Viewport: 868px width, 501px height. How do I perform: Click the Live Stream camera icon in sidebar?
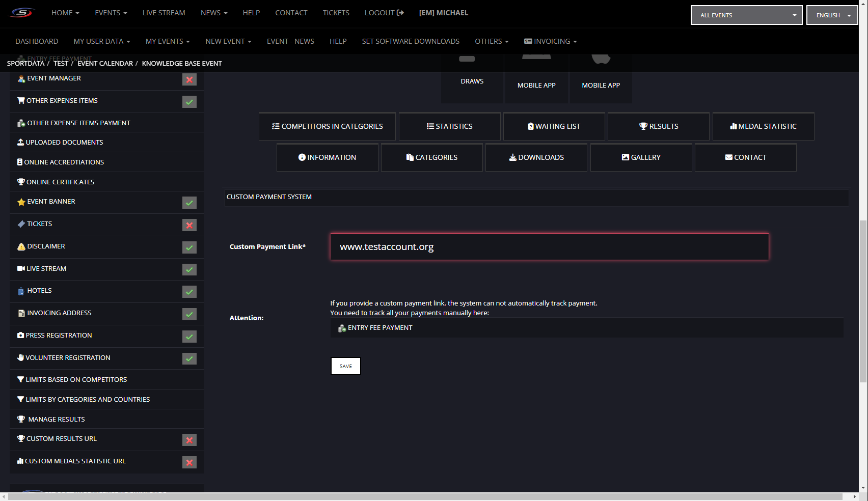click(x=21, y=268)
